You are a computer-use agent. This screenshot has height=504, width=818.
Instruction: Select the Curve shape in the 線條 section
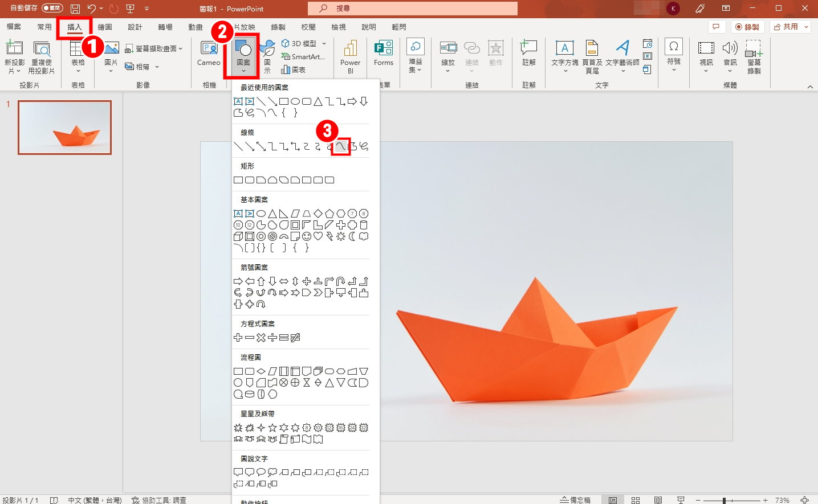[x=340, y=146]
